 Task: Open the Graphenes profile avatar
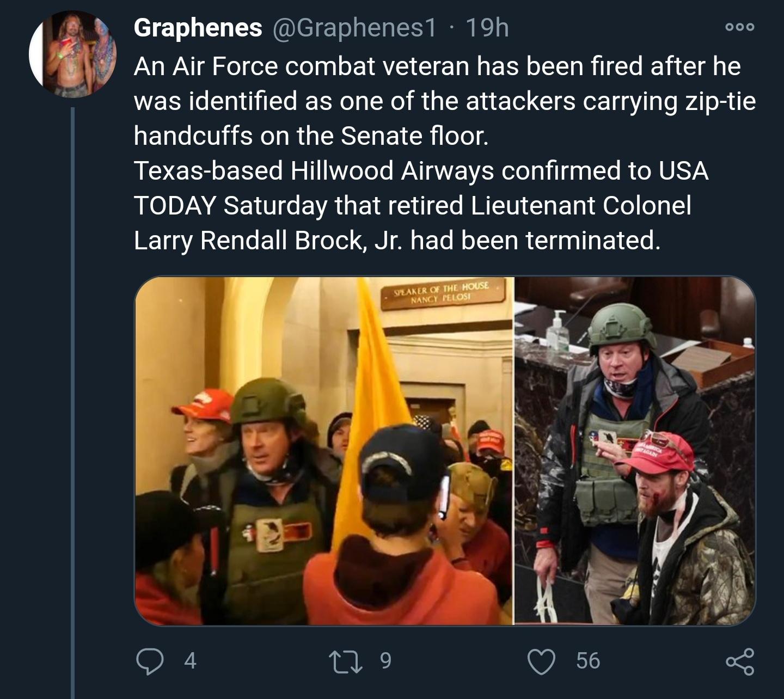coord(72,54)
